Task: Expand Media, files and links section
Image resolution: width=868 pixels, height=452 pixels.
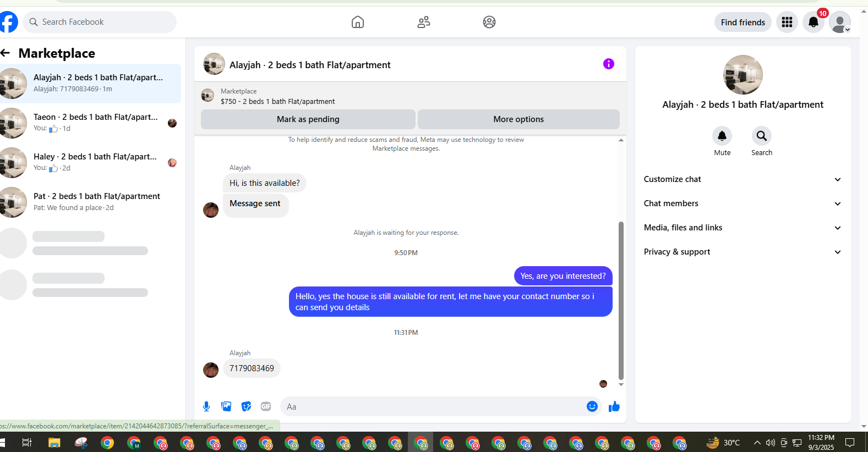Action: pyautogui.click(x=743, y=228)
